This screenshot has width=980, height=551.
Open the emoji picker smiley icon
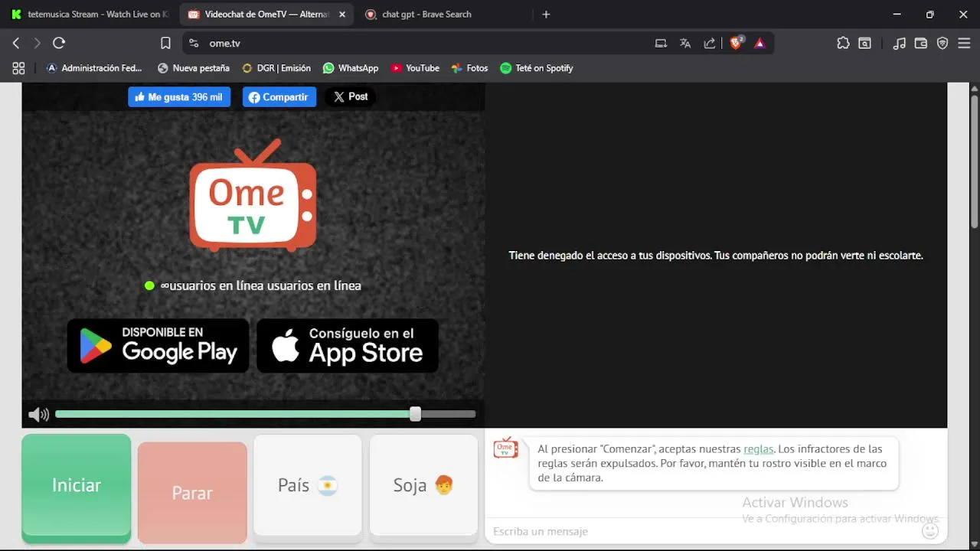tap(930, 530)
